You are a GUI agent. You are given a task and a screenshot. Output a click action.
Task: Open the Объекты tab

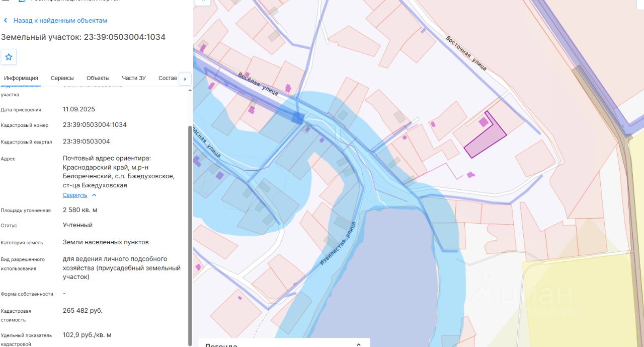coord(98,78)
